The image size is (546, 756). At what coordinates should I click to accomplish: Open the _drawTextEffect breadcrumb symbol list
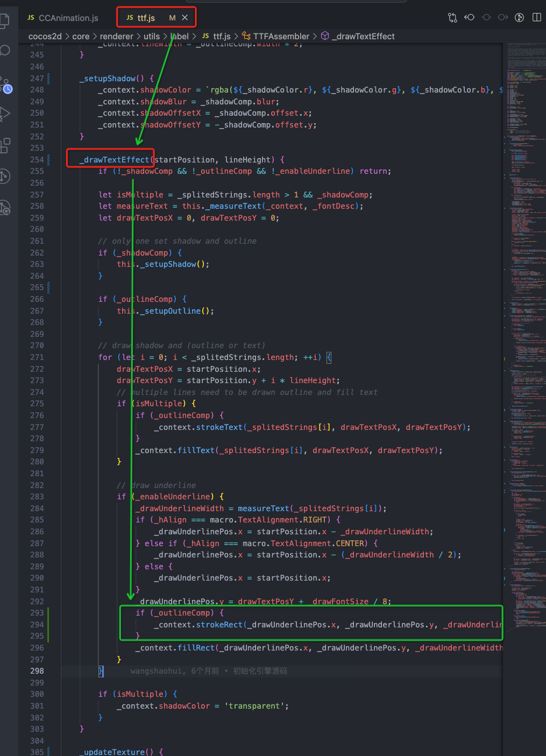pyautogui.click(x=363, y=36)
